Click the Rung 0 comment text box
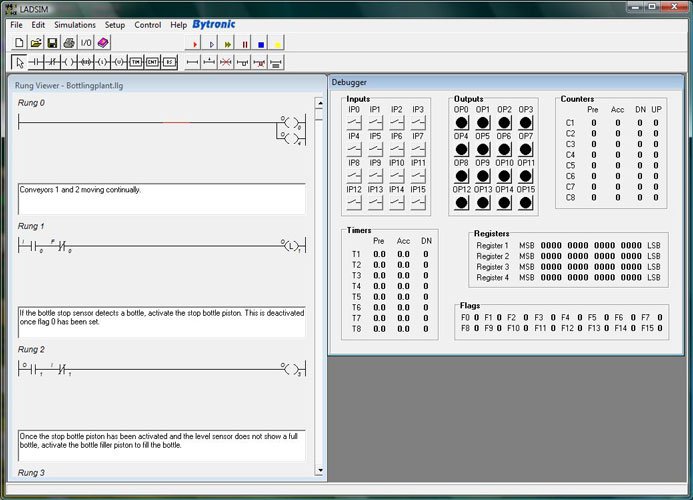Screen dimensions: 693x500 pyautogui.click(x=161, y=198)
